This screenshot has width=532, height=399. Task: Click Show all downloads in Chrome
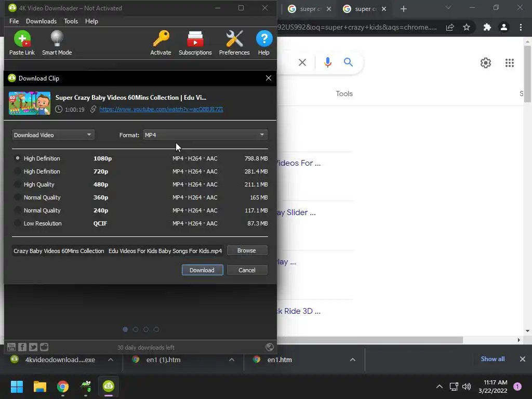click(493, 359)
